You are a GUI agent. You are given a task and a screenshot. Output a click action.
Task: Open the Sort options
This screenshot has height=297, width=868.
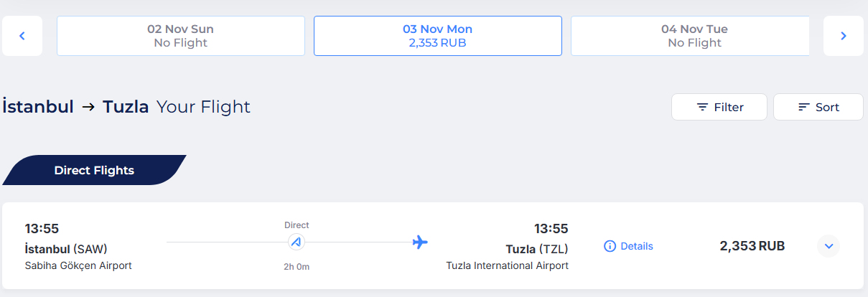coord(818,107)
